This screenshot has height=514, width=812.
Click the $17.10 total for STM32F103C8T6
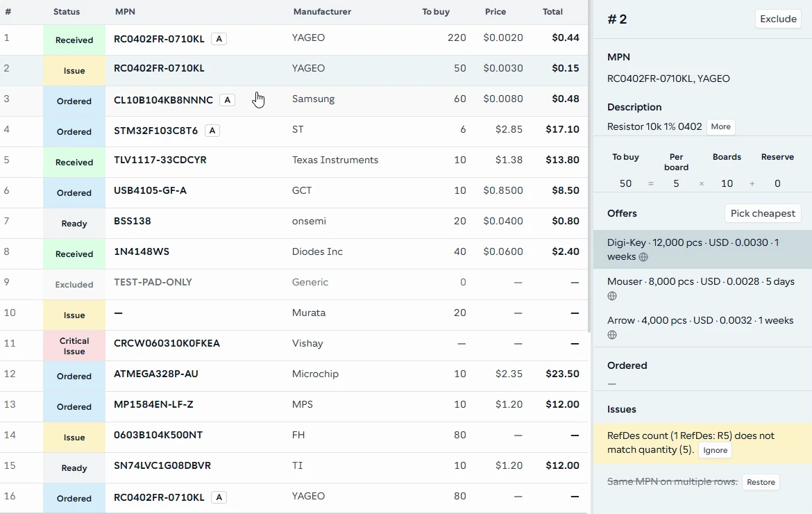(562, 129)
